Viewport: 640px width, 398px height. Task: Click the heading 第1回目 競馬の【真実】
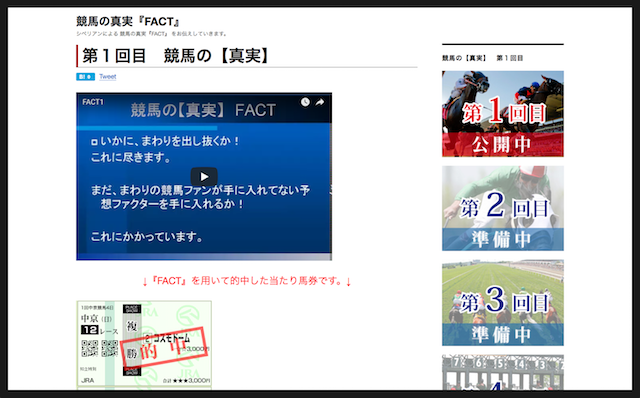(176, 56)
